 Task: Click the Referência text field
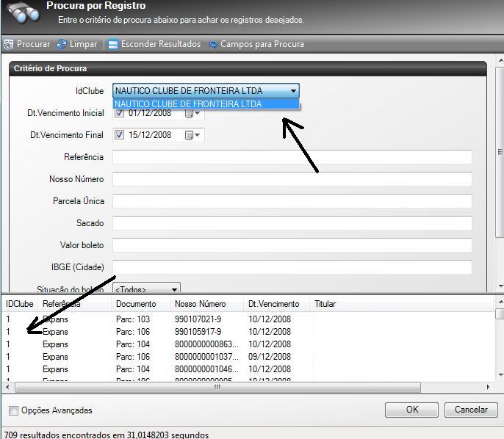pos(292,157)
